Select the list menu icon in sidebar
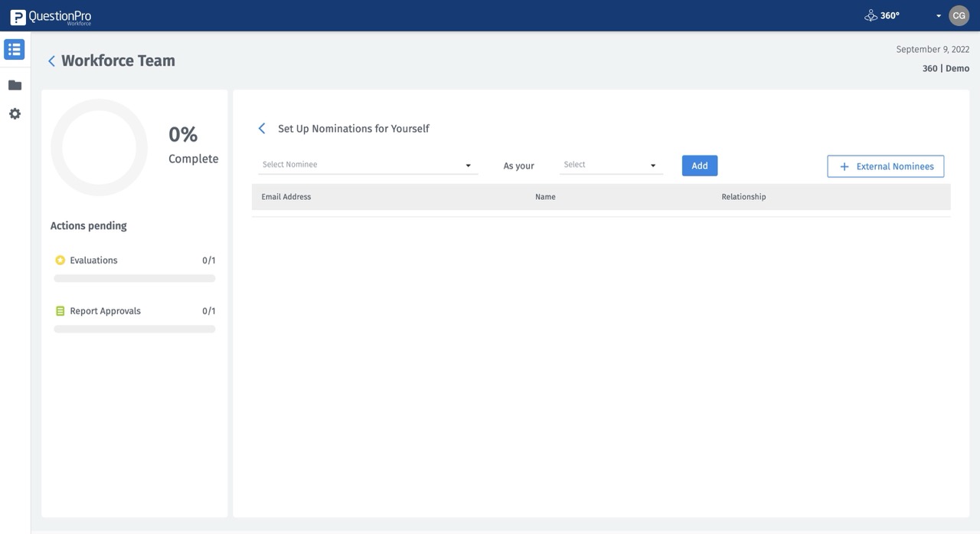This screenshot has width=980, height=534. [14, 48]
